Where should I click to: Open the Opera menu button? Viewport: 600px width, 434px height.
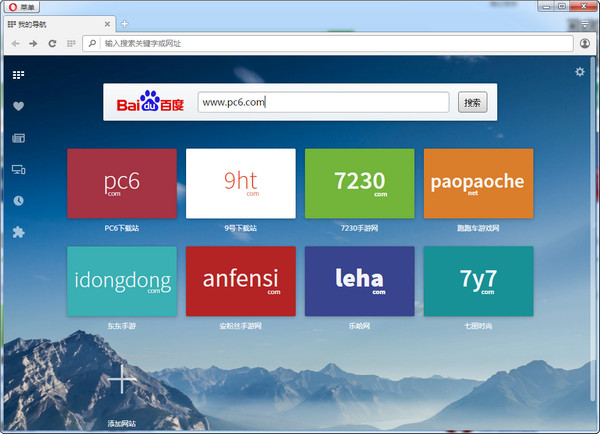[x=22, y=7]
